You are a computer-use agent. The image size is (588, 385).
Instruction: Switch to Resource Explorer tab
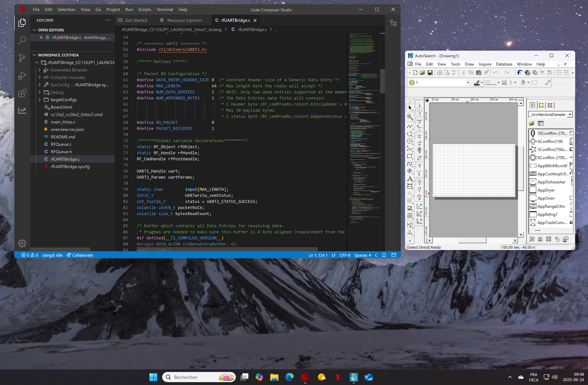[184, 20]
